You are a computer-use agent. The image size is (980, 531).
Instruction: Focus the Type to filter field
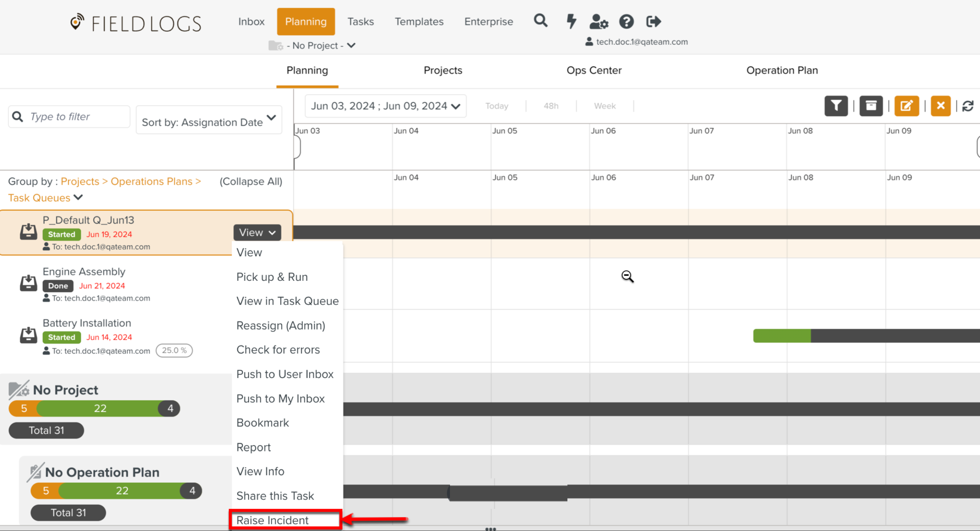click(76, 116)
